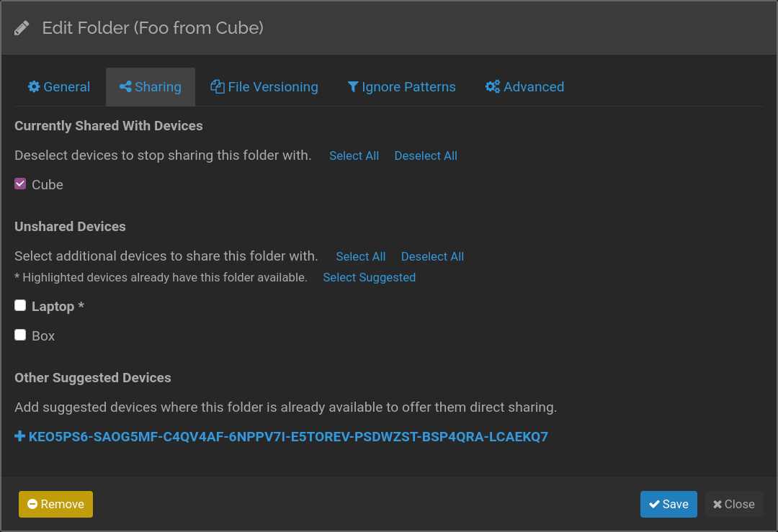Image resolution: width=778 pixels, height=532 pixels.
Task: Close the Edit Folder dialog
Action: tap(733, 504)
